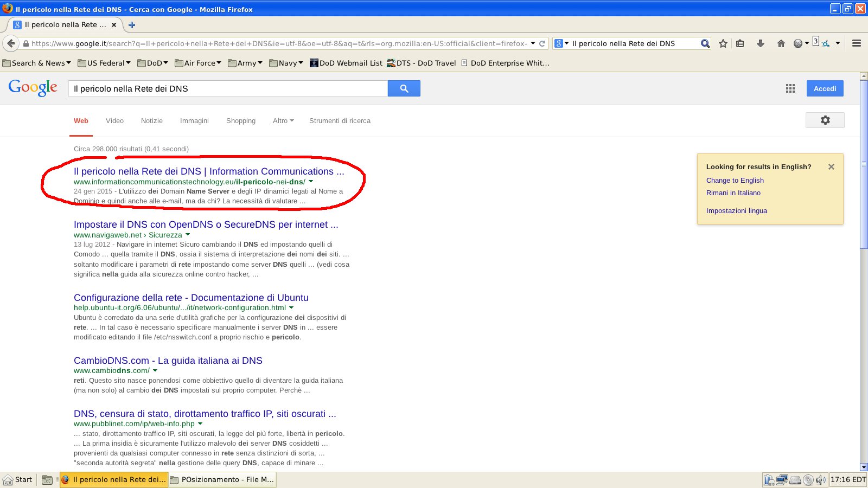Open 'Configurazione della rete' Ubuntu result
This screenshot has height=488, width=868.
(x=191, y=298)
